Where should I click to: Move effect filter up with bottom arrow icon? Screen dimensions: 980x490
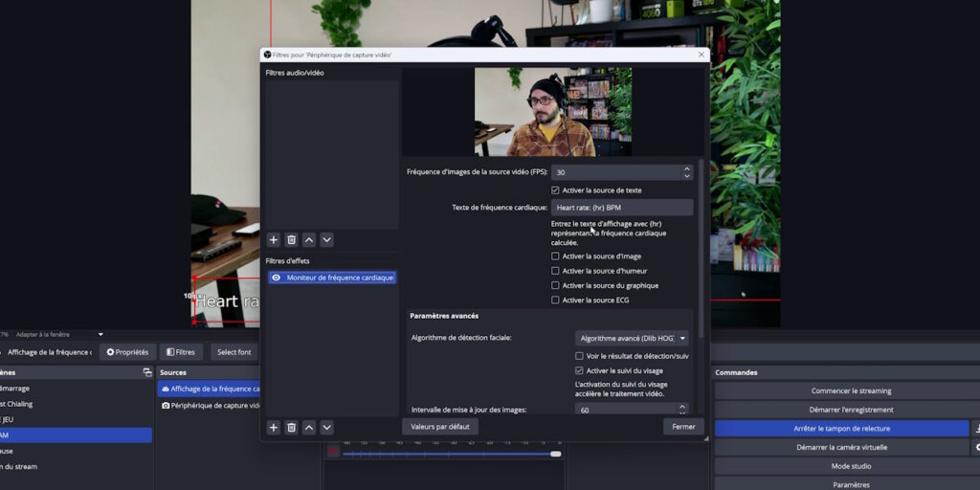309,428
